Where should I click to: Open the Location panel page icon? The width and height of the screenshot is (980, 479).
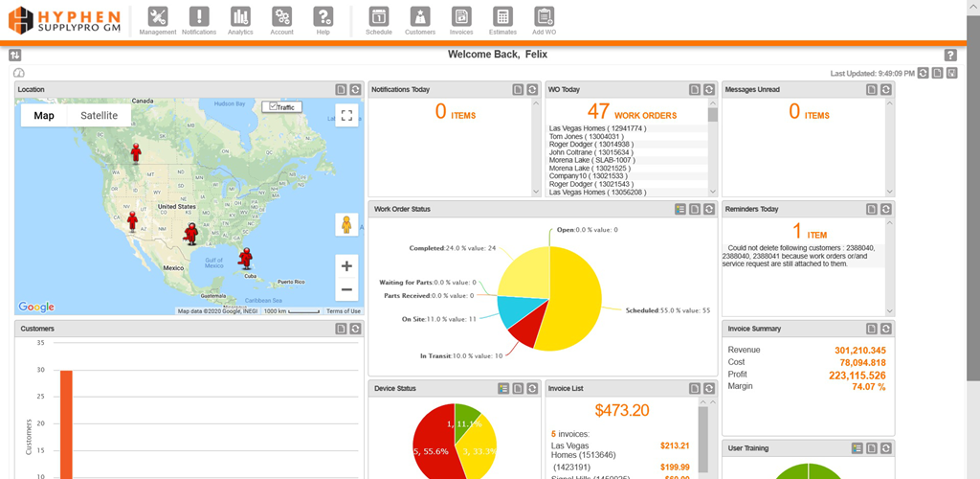pos(341,89)
